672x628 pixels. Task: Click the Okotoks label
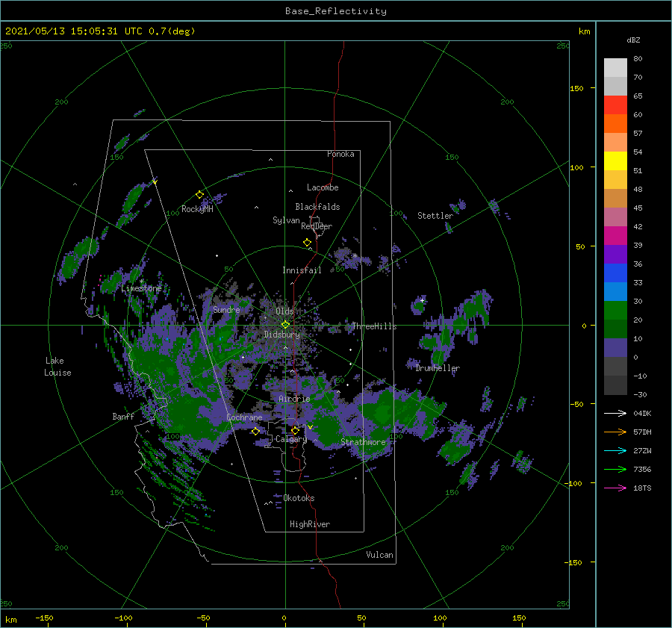(299, 498)
